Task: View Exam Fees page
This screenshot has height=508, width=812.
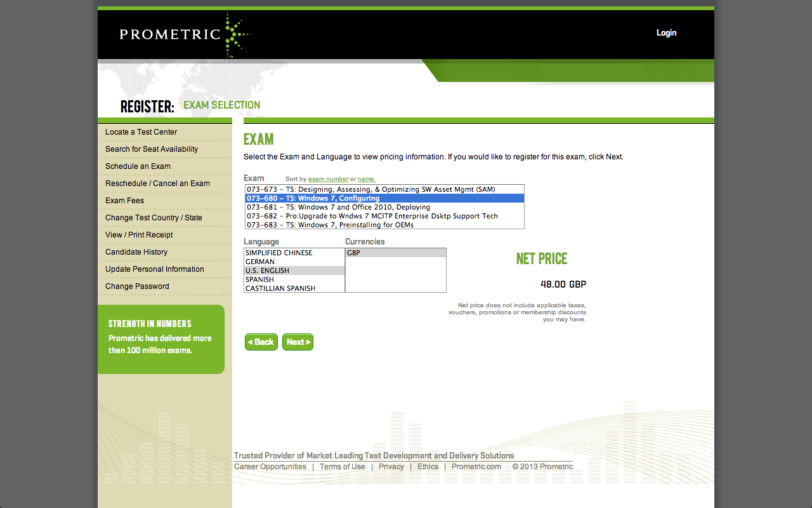Action: 124,201
